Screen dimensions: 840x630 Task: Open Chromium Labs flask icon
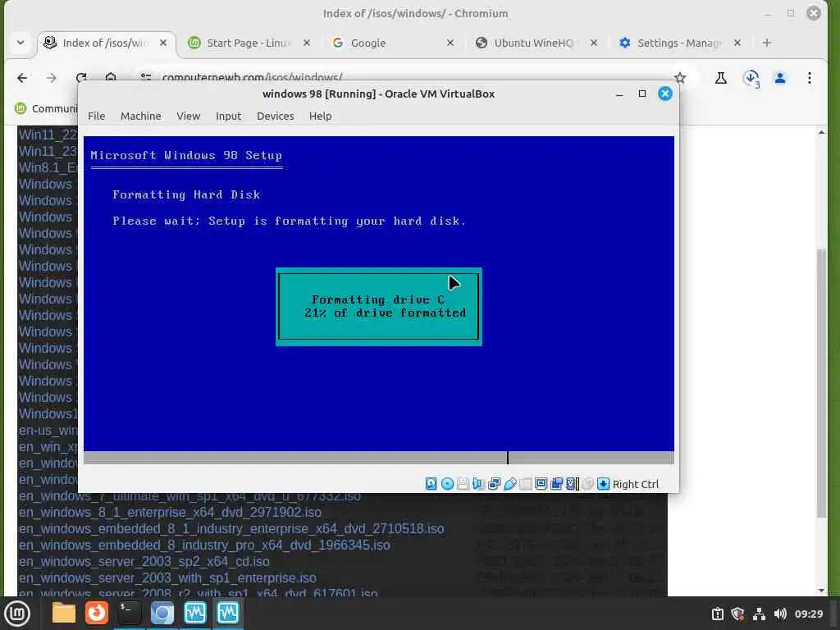tap(721, 78)
